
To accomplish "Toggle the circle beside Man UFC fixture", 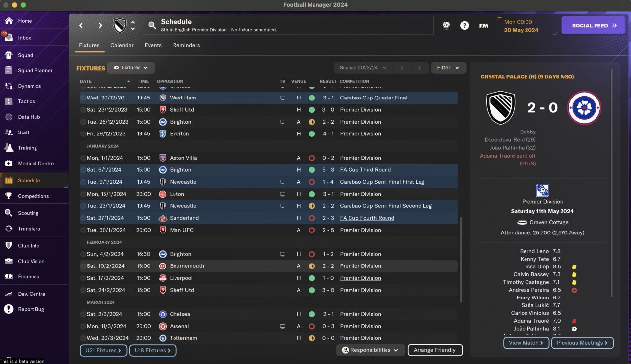I will pos(83,230).
